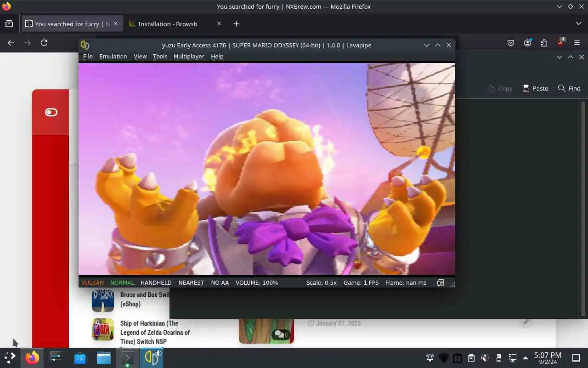Click the shield icon in the system tray
588x368 pixels.
point(444,358)
